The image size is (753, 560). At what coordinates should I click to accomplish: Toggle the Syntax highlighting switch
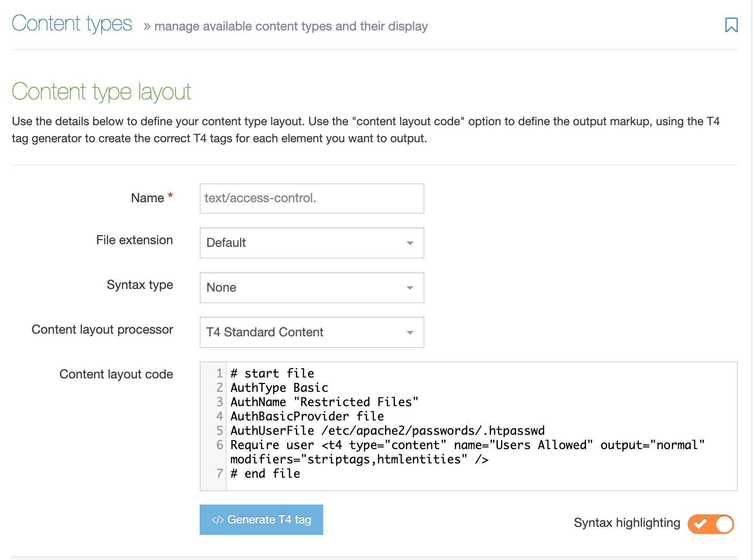point(710,524)
